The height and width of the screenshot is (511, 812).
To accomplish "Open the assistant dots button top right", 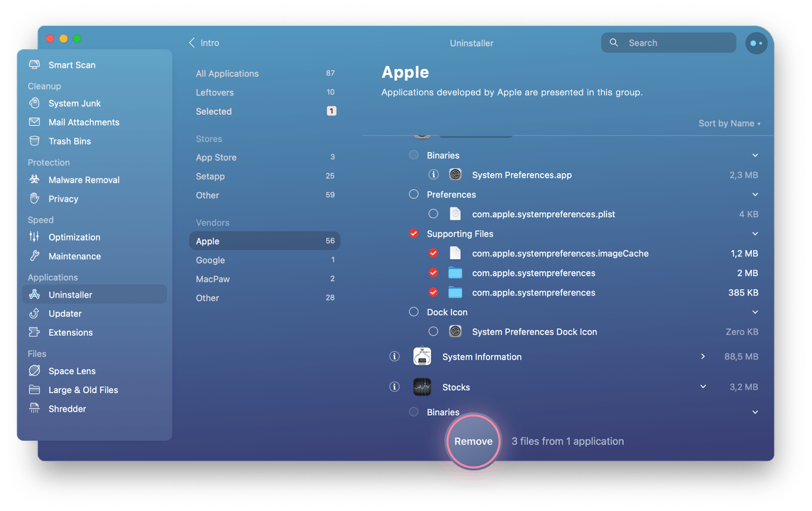I will point(756,43).
